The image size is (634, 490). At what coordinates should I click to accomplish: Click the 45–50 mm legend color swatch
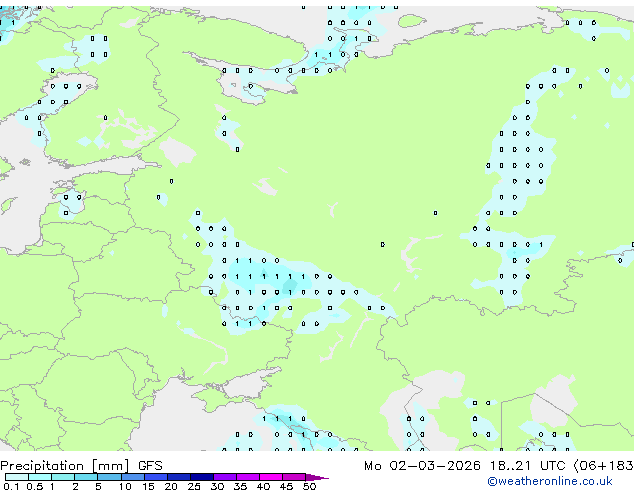(x=294, y=477)
